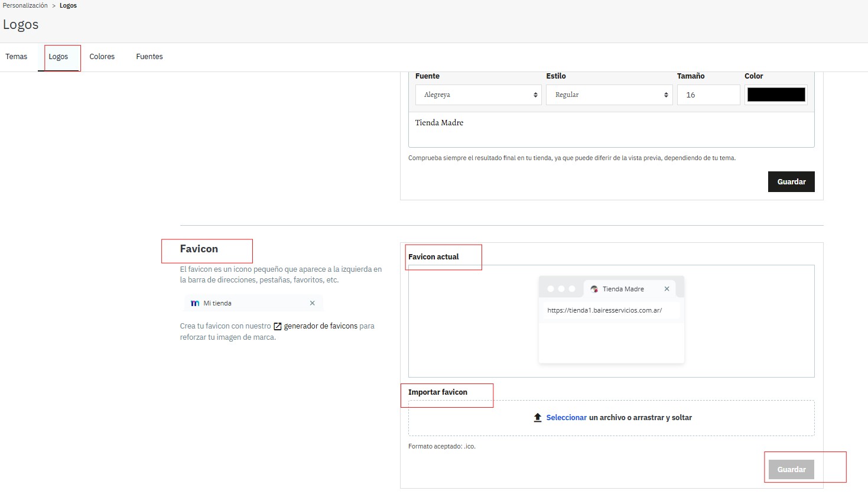Click Personalización in the breadcrumb

pyautogui.click(x=25, y=5)
